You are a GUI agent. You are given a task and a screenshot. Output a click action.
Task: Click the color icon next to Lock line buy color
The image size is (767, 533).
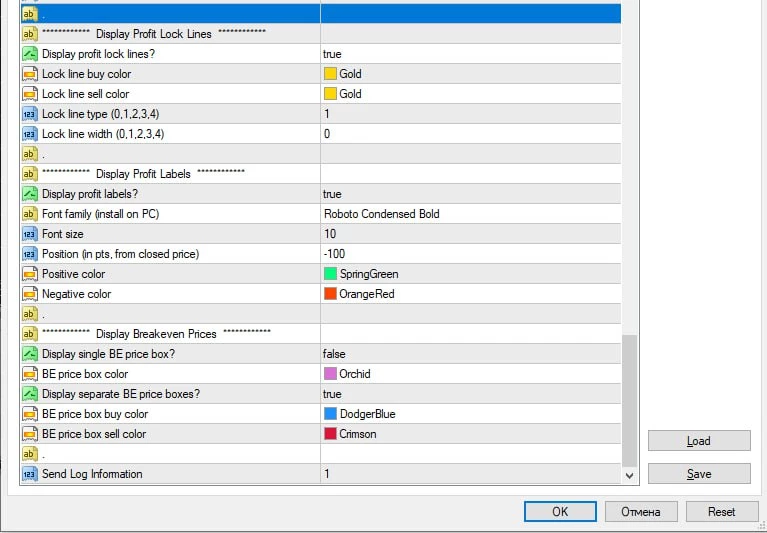pos(30,74)
